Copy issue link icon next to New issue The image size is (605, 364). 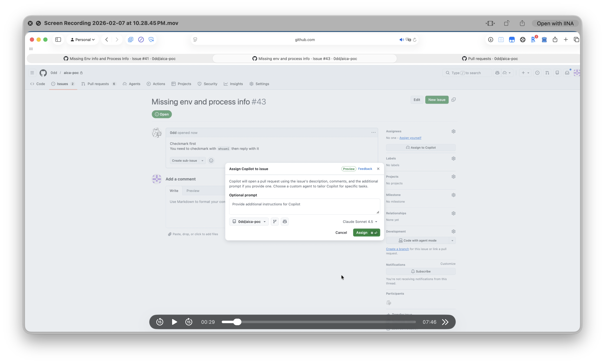(x=454, y=100)
